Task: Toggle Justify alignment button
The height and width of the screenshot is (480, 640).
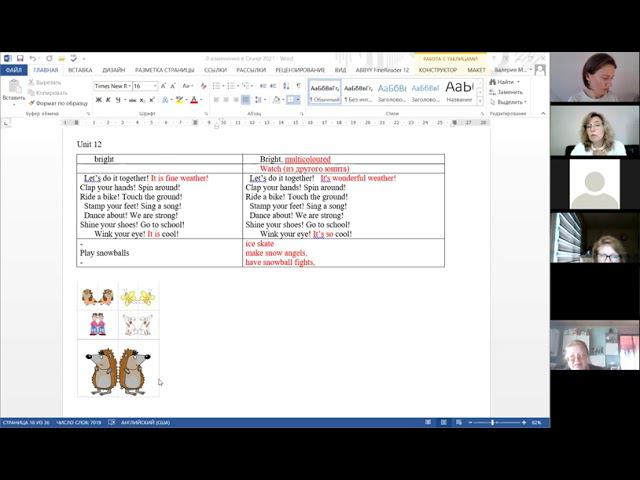Action: coord(245,100)
